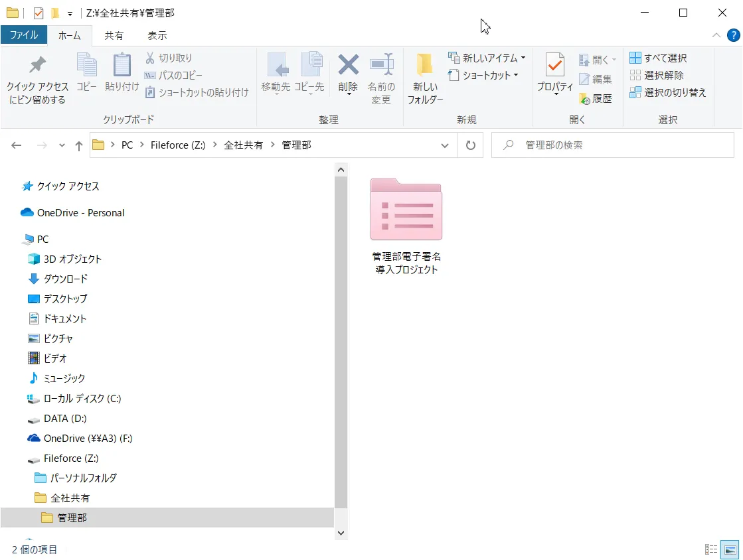
Task: Open the New Item (新しいアイテム) dropdown
Action: [x=487, y=58]
